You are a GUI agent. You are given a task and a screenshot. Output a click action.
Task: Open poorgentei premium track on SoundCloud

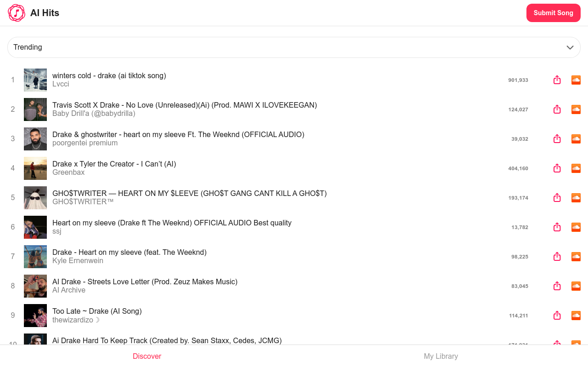pyautogui.click(x=576, y=139)
